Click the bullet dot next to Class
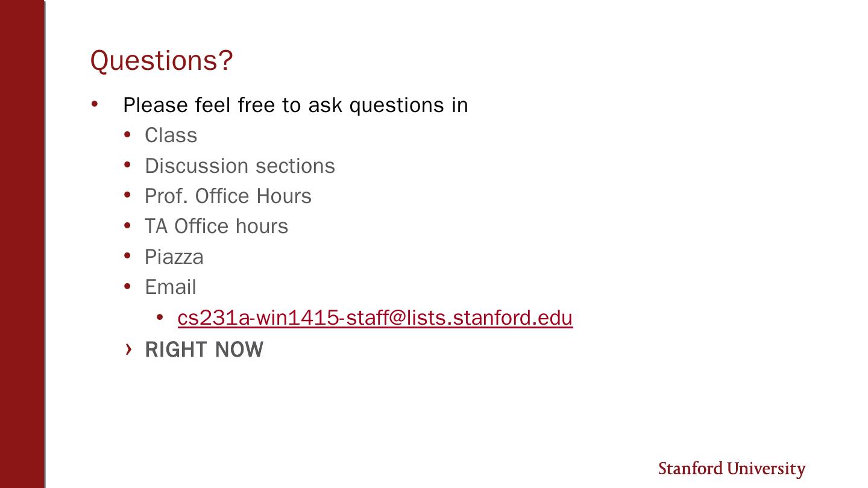868x488 pixels. [x=127, y=134]
